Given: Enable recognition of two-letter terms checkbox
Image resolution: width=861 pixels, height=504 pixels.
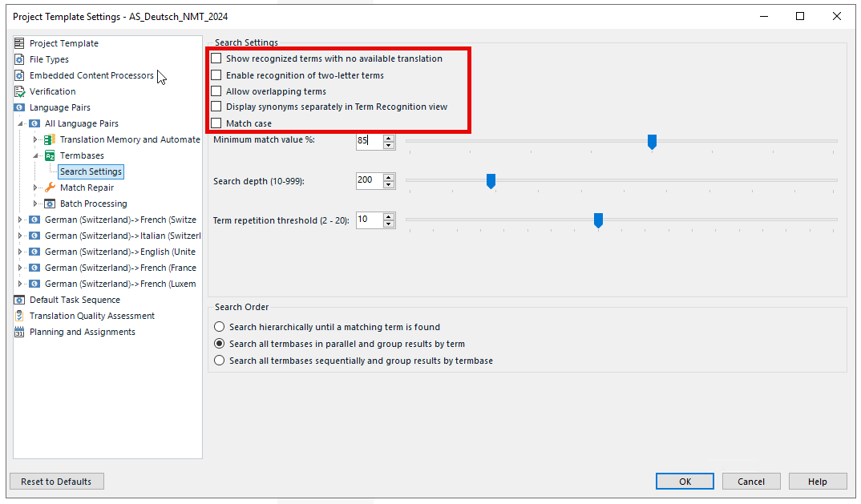Looking at the screenshot, I should (x=216, y=75).
